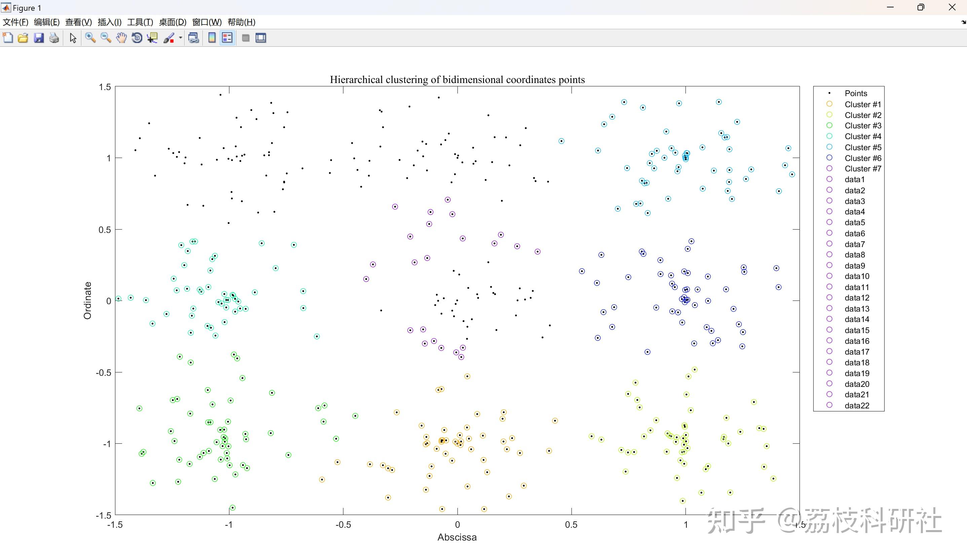
Task: Activate the Rotate 3D tool
Action: [x=137, y=38]
